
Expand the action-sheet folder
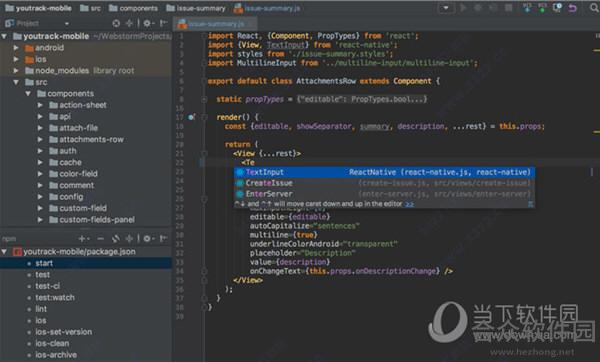(40, 105)
